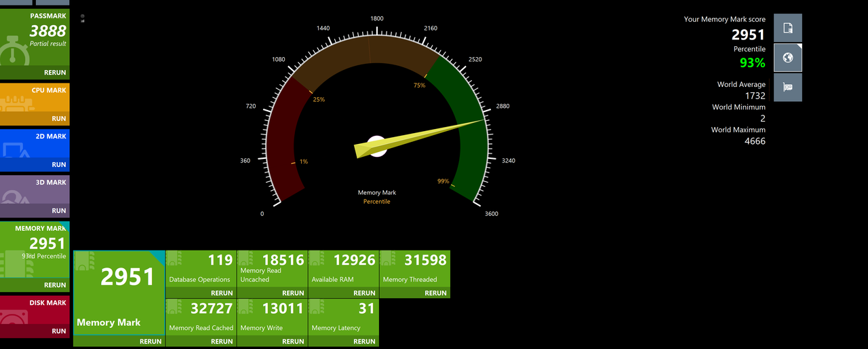This screenshot has height=349, width=868.
Task: Click the 25% marker on the gauge
Action: 319,99
